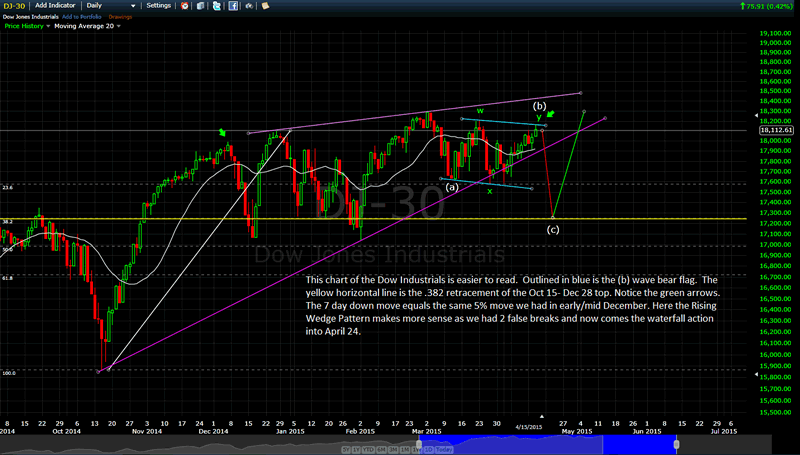Open the Add Indicator menu
The image size is (800, 455).
pyautogui.click(x=55, y=6)
